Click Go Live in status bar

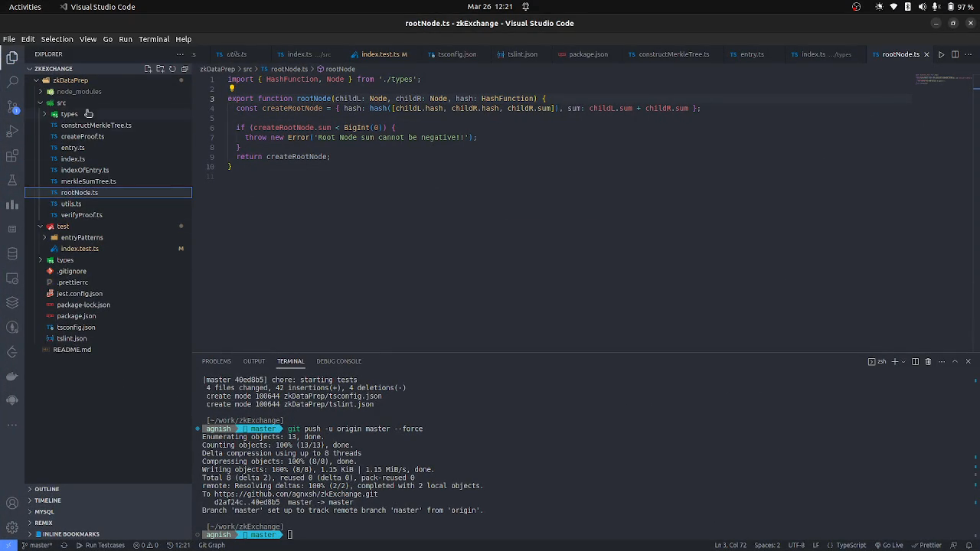pos(888,545)
